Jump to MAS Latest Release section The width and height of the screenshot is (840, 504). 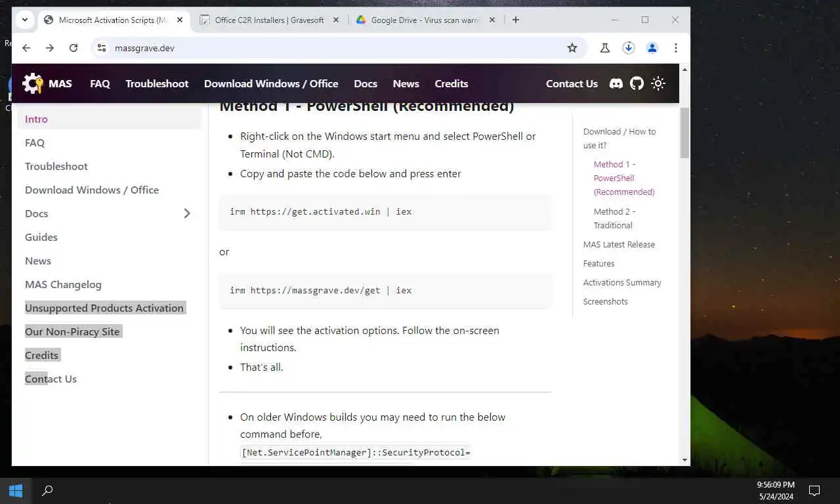pyautogui.click(x=619, y=244)
